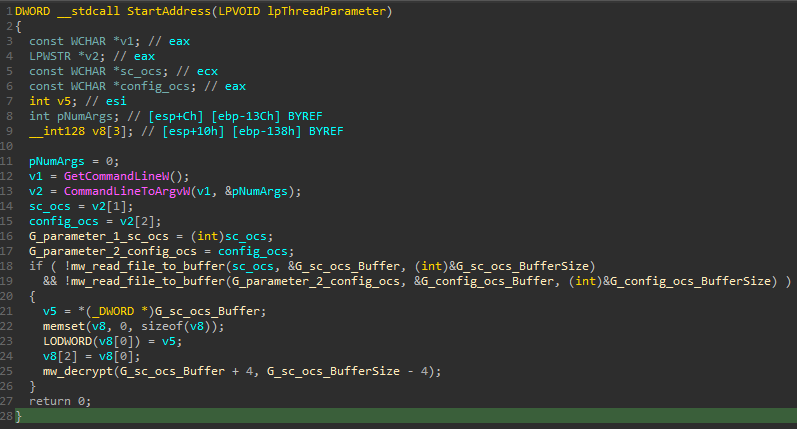This screenshot has width=797, height=429.
Task: Click G_sc_ocs_BufferSize in mw_decrypt arguments
Action: [x=333, y=371]
